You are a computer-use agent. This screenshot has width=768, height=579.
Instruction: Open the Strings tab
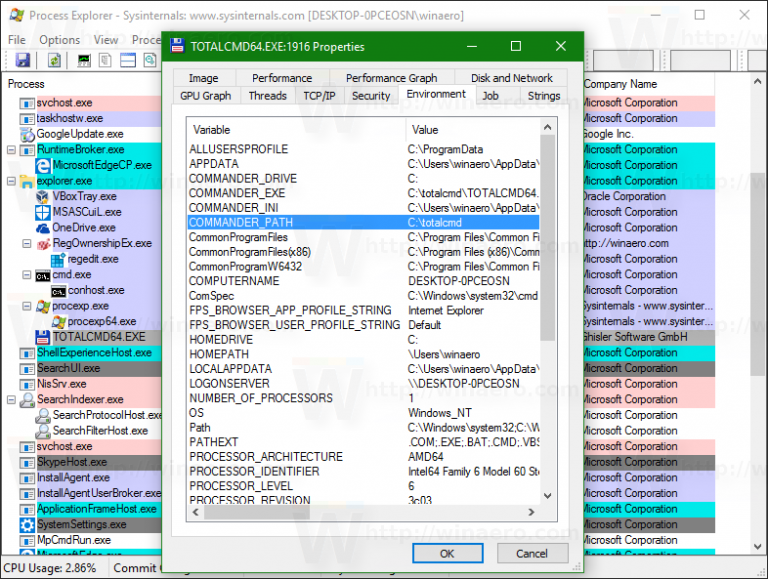pyautogui.click(x=544, y=96)
